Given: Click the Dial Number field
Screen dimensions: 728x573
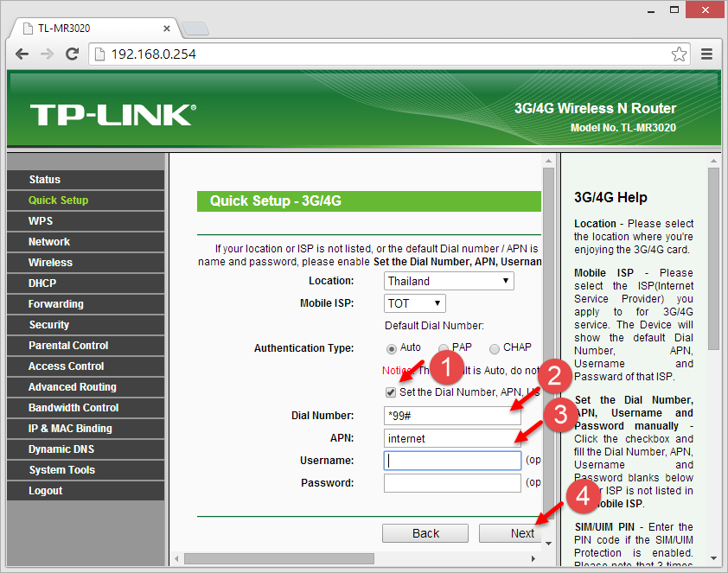Looking at the screenshot, I should (x=452, y=416).
